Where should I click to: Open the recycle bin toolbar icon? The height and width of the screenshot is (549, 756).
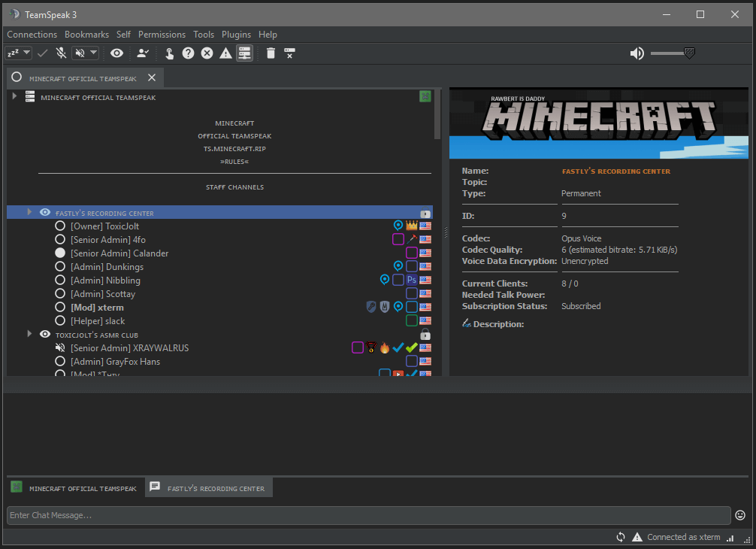pos(271,53)
